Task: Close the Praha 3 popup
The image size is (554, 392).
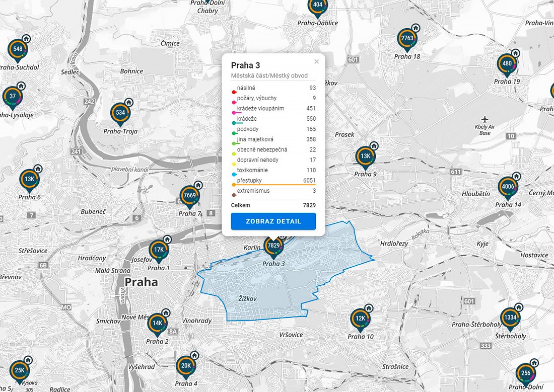Action: [x=317, y=62]
